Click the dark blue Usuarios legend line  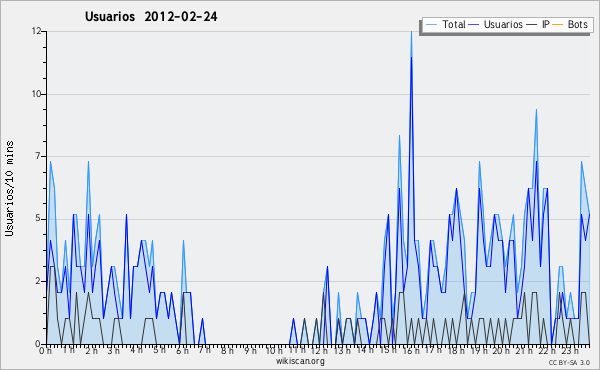(474, 25)
